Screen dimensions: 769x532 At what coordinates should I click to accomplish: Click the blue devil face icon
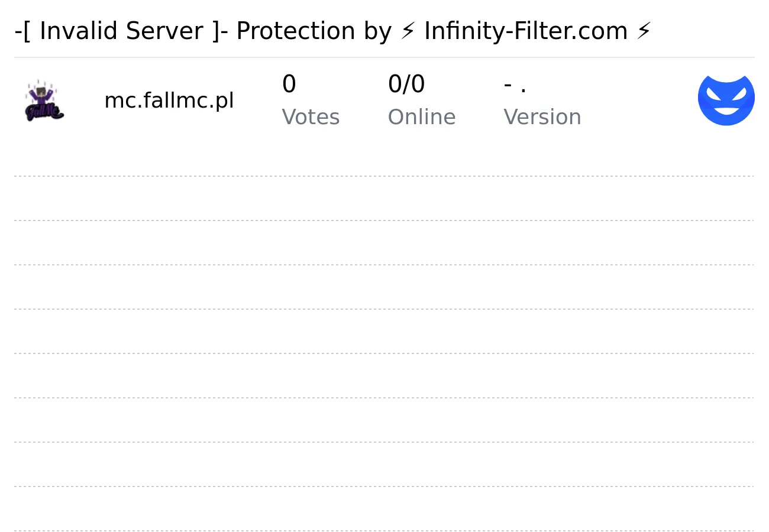726,99
